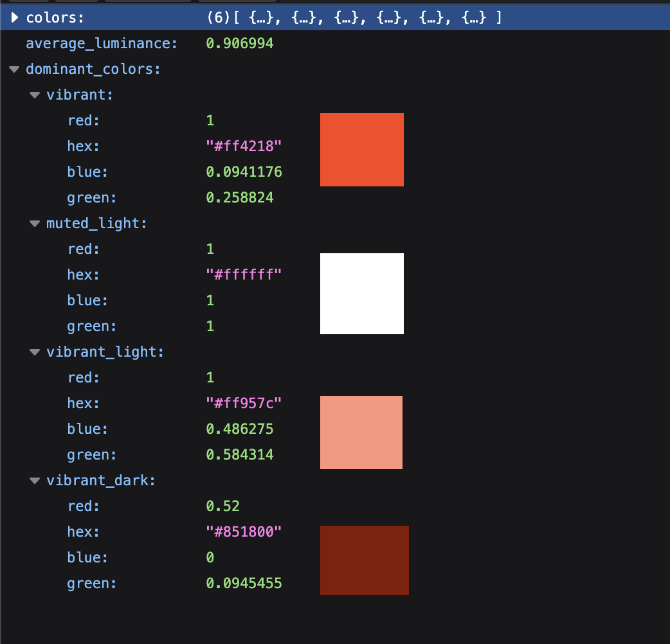670x644 pixels.
Task: Click the average_luminance key label
Action: (x=102, y=44)
